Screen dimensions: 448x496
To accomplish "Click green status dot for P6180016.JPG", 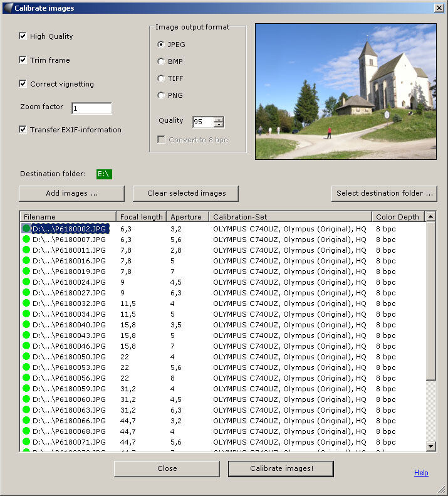I will tap(26, 260).
